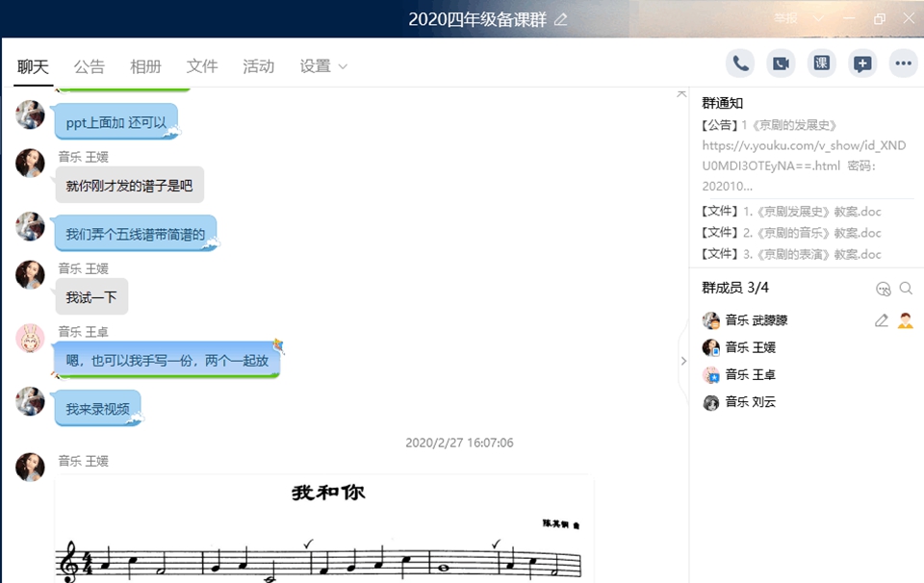The image size is (924, 583).
Task: Click the chat bubble icon beside 群成员
Action: [x=883, y=289]
